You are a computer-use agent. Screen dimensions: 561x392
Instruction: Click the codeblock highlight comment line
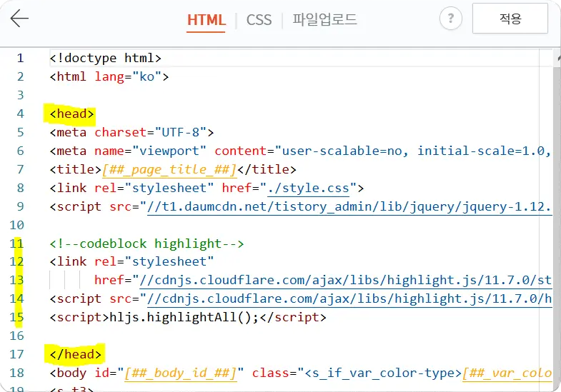(147, 243)
